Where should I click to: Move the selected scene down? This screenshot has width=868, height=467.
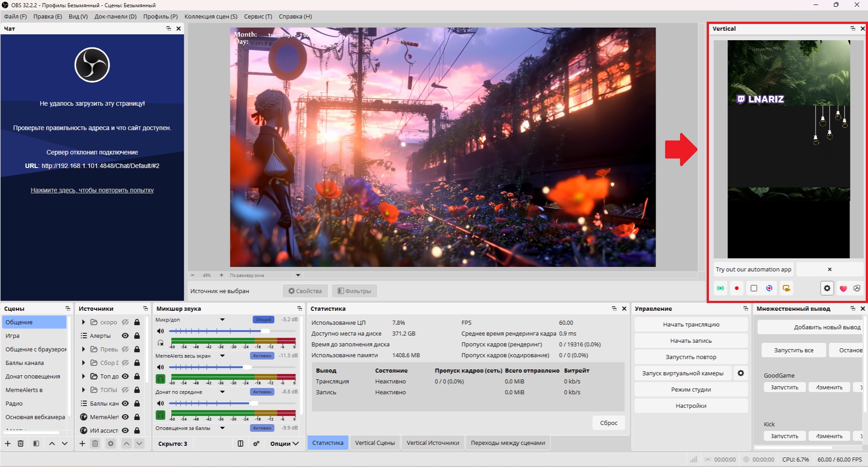65,444
